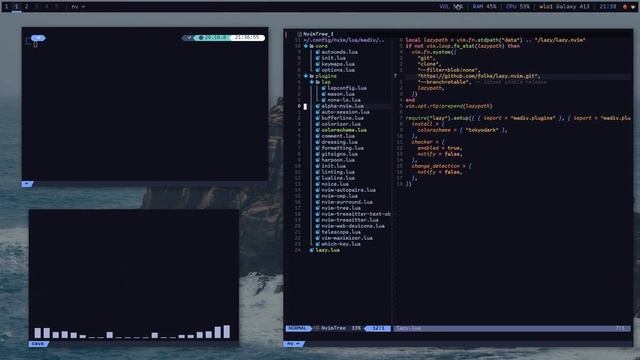640x360 pixels.
Task: Collapse the lsp folder arrow
Action: click(312, 82)
